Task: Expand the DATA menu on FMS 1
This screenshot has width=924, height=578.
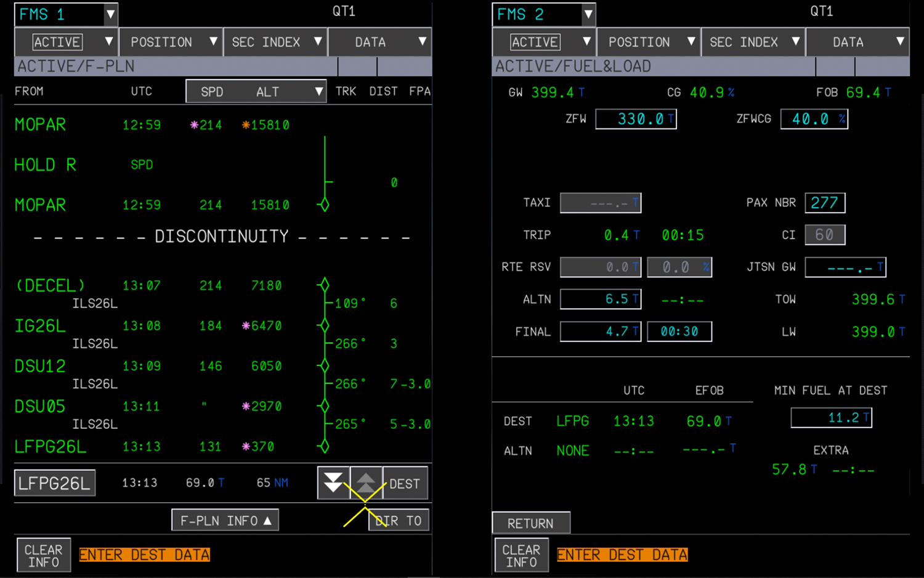Action: (x=380, y=42)
